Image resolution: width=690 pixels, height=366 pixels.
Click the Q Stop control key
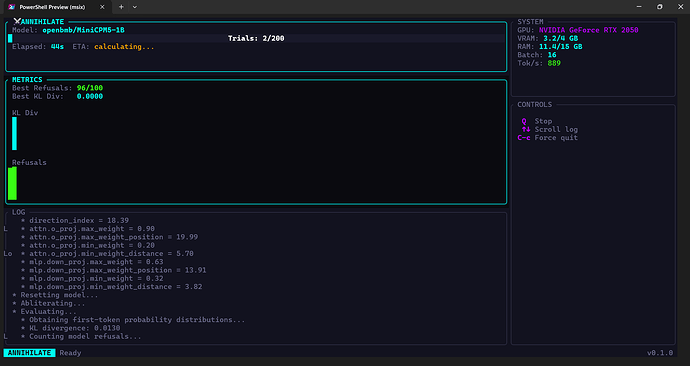[x=524, y=121]
